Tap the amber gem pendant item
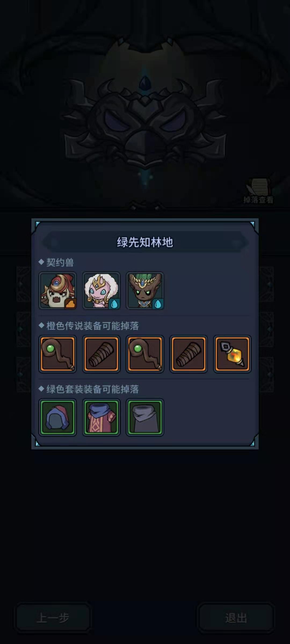 232,354
